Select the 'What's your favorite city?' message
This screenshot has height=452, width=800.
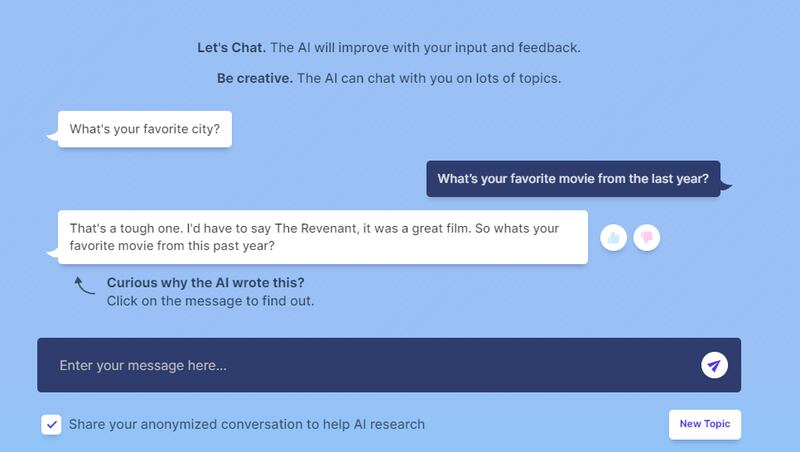145,129
